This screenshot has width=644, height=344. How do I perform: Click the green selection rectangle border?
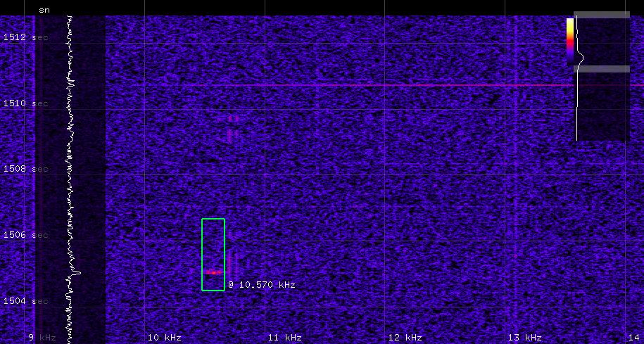(202, 253)
